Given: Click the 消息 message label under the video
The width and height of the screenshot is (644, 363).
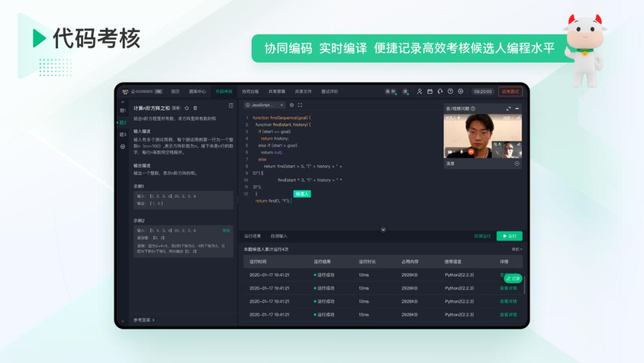Looking at the screenshot, I should (451, 164).
